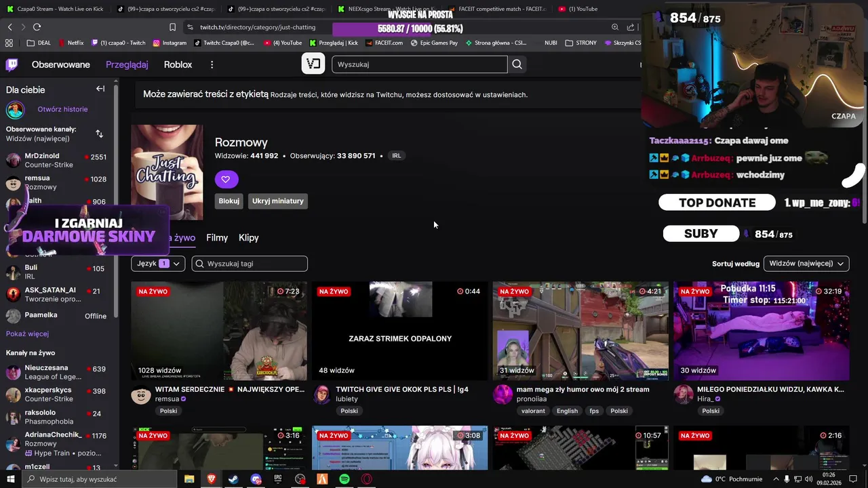Viewport: 868px width, 488px height.
Task: Click the lubiety channel avatar
Action: [322, 394]
